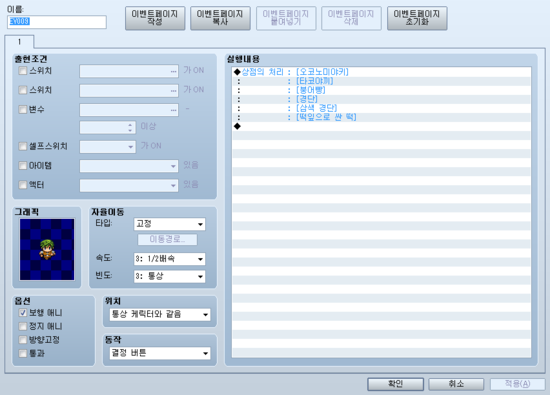The image size is (550, 395).
Task: Open the 액터 selection dropdown
Action: pyautogui.click(x=129, y=185)
